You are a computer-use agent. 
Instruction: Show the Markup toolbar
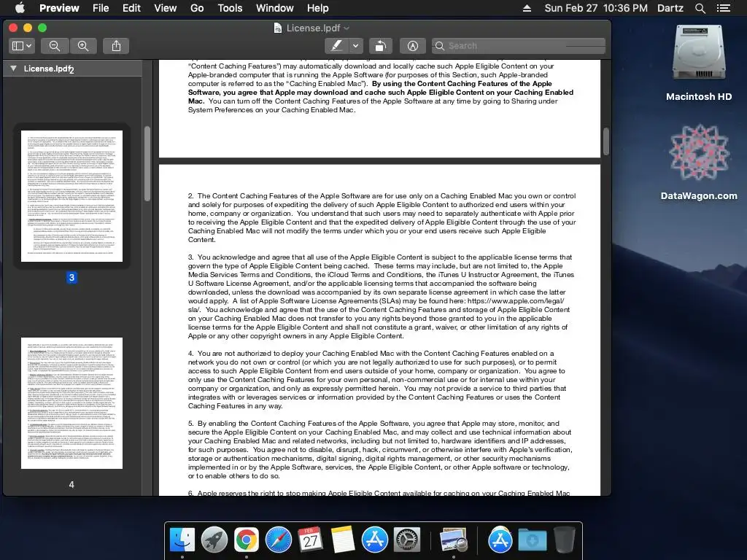413,46
